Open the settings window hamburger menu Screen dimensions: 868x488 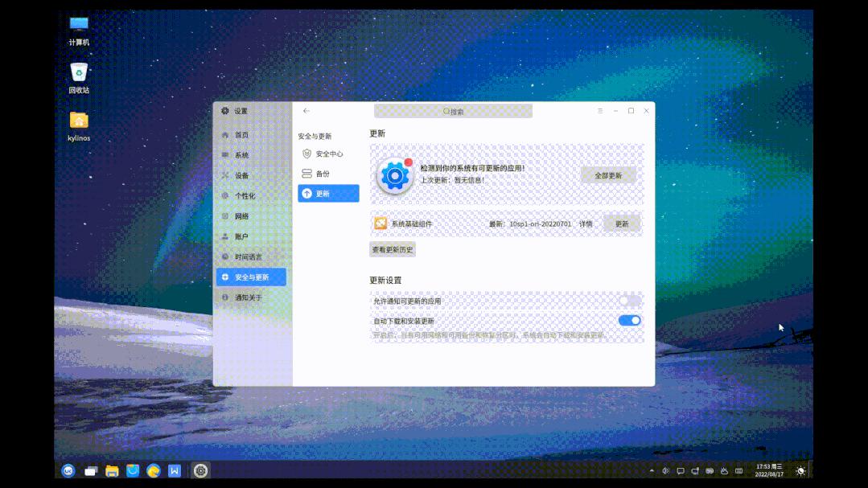(x=599, y=111)
